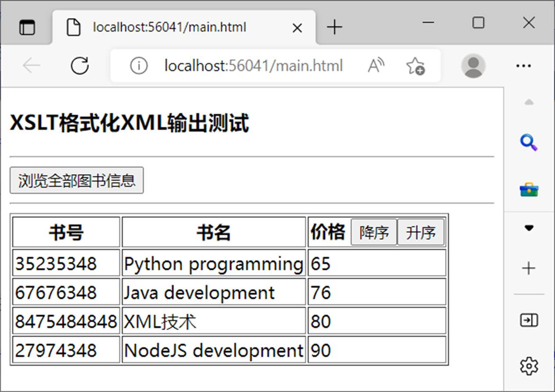Open the user profile avatar
Viewport: 555px width, 392px height.
[x=473, y=66]
